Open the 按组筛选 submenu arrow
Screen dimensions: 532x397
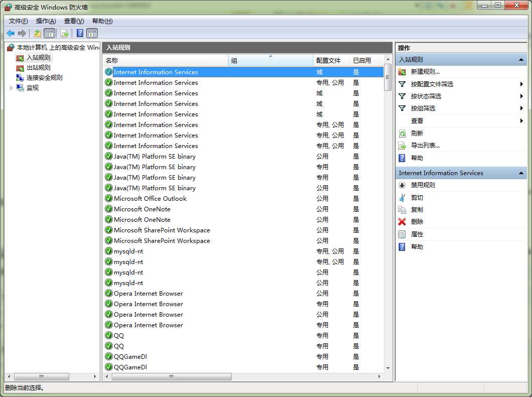[x=521, y=108]
